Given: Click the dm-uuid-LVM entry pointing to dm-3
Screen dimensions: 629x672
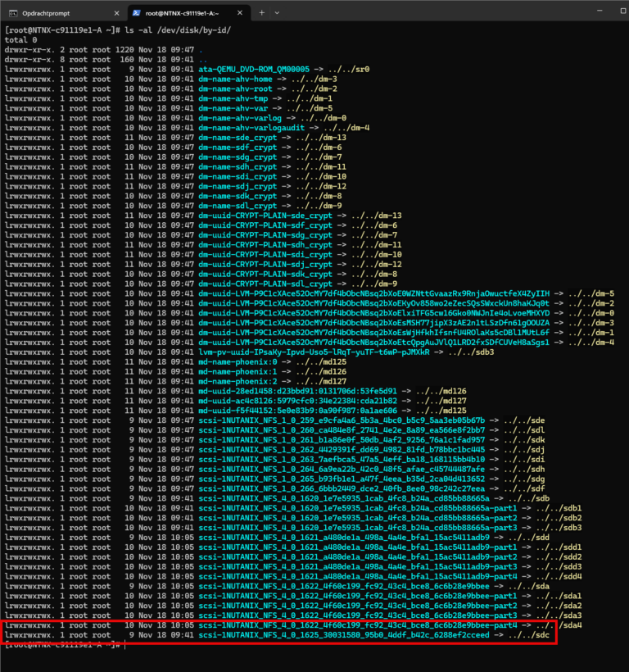Looking at the screenshot, I should pyautogui.click(x=373, y=323).
